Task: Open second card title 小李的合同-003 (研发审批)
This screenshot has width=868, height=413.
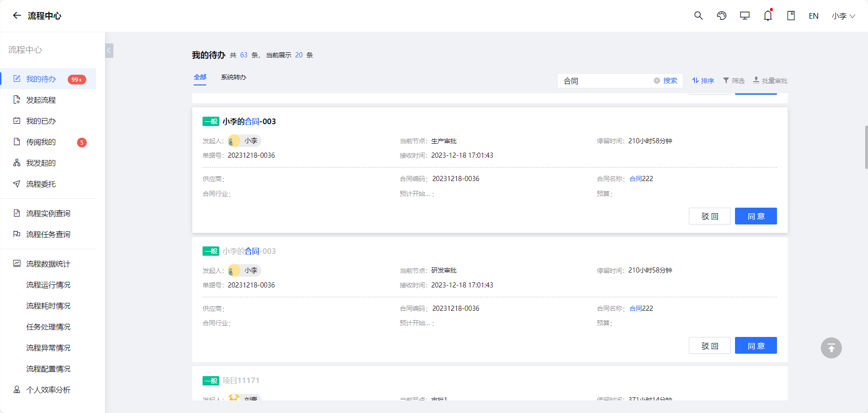Action: point(249,251)
